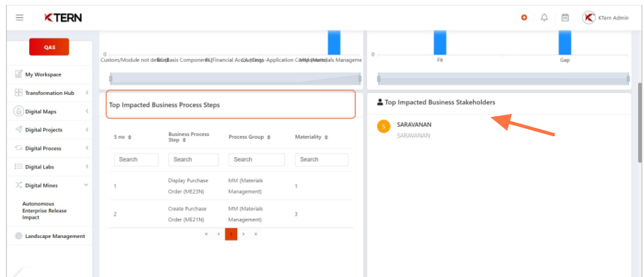Click the S no search field
This screenshot has width=644, height=277.
[136, 159]
